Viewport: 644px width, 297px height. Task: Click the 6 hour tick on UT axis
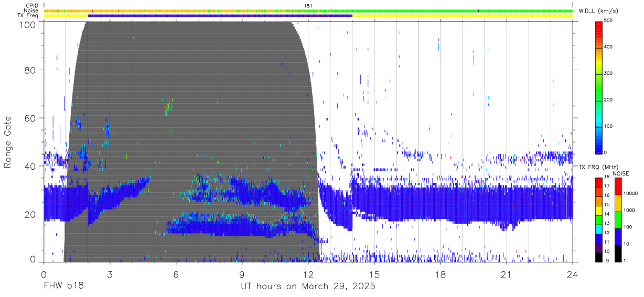[176, 274]
